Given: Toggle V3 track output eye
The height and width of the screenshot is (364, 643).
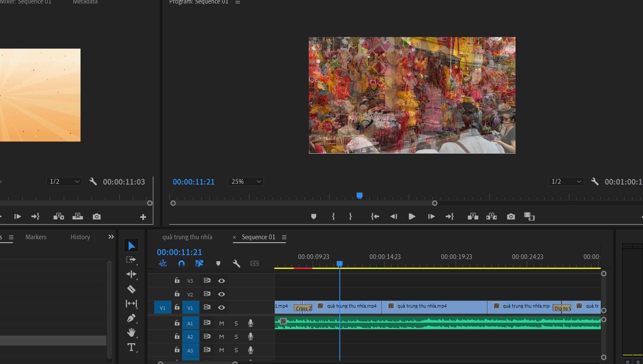Looking at the screenshot, I should click(x=221, y=281).
